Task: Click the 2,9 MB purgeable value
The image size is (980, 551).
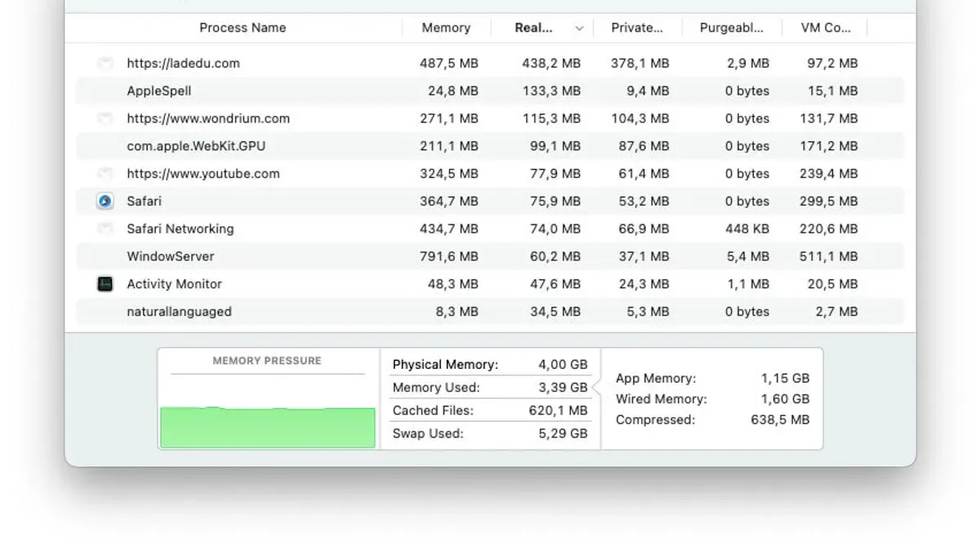Action: point(748,63)
